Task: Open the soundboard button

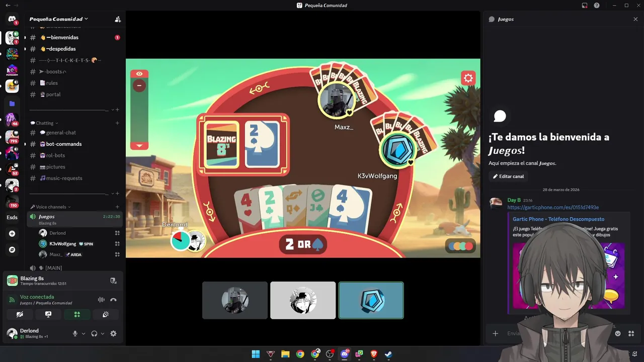Action: [106, 314]
